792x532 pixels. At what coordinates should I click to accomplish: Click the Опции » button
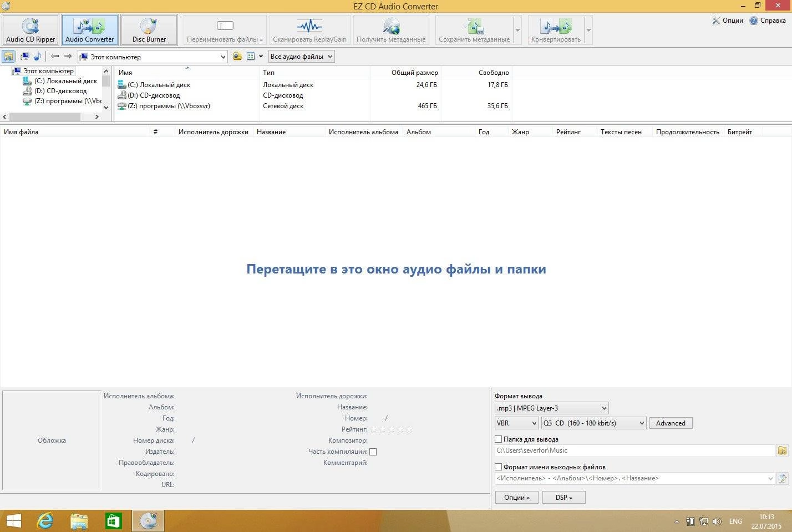tap(516, 498)
